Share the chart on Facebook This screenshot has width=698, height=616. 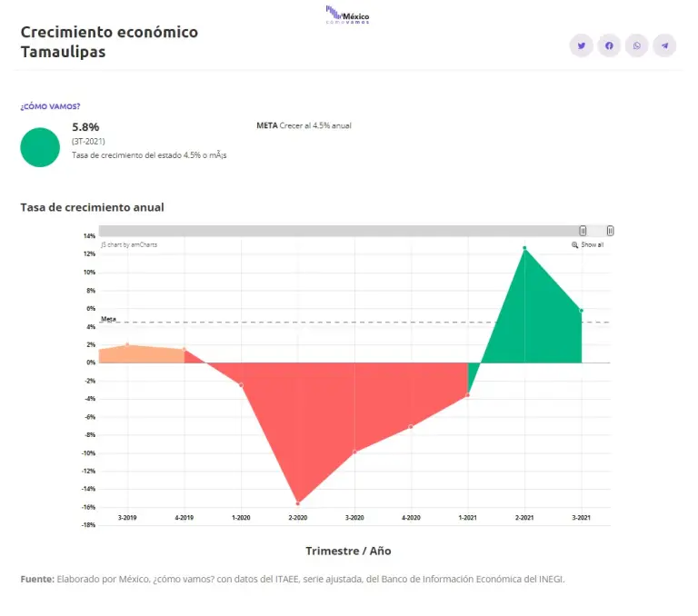click(x=609, y=45)
